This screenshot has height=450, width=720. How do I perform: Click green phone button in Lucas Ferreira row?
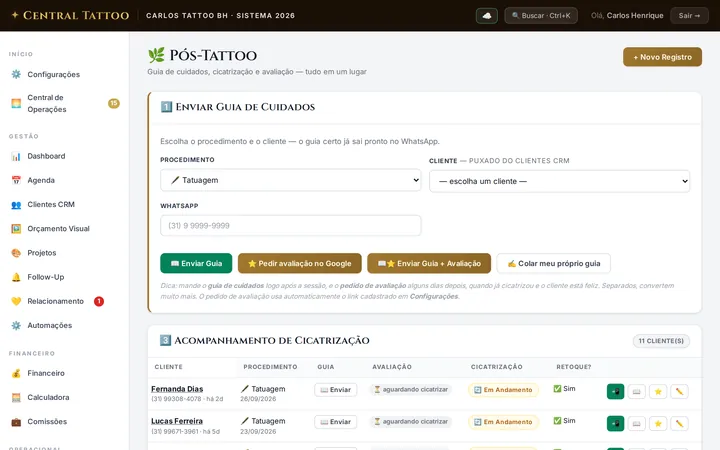[x=615, y=423]
